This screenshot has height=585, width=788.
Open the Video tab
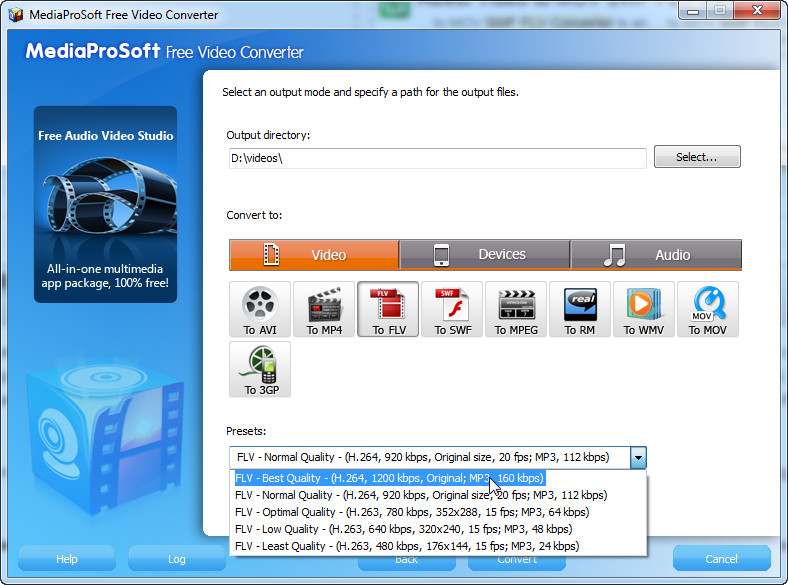point(314,255)
